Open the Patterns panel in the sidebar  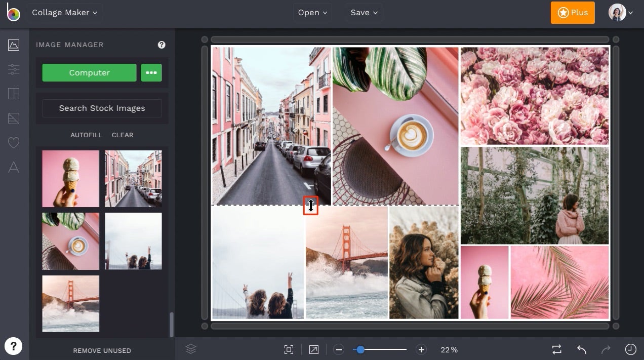(x=14, y=118)
